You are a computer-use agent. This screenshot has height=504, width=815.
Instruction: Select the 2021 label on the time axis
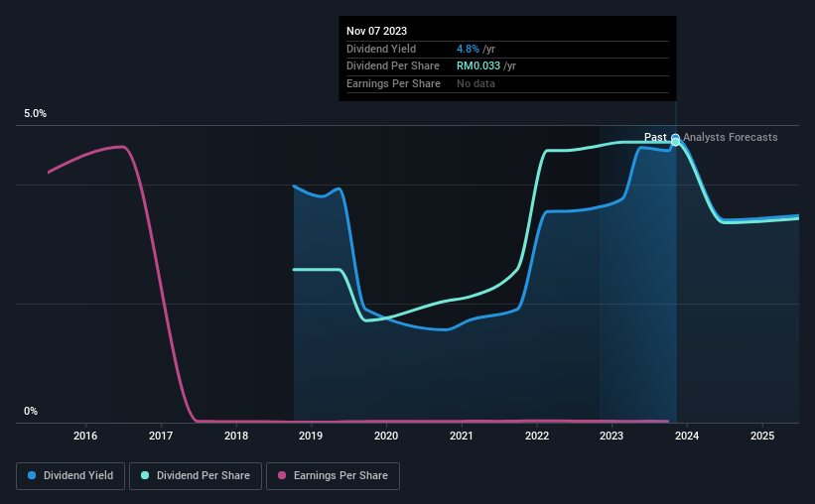(461, 436)
